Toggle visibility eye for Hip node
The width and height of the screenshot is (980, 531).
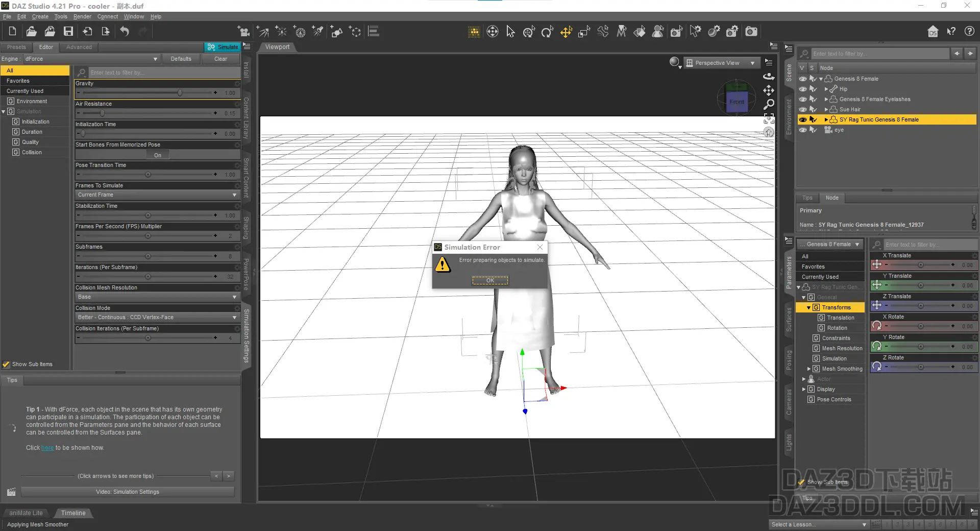point(803,89)
